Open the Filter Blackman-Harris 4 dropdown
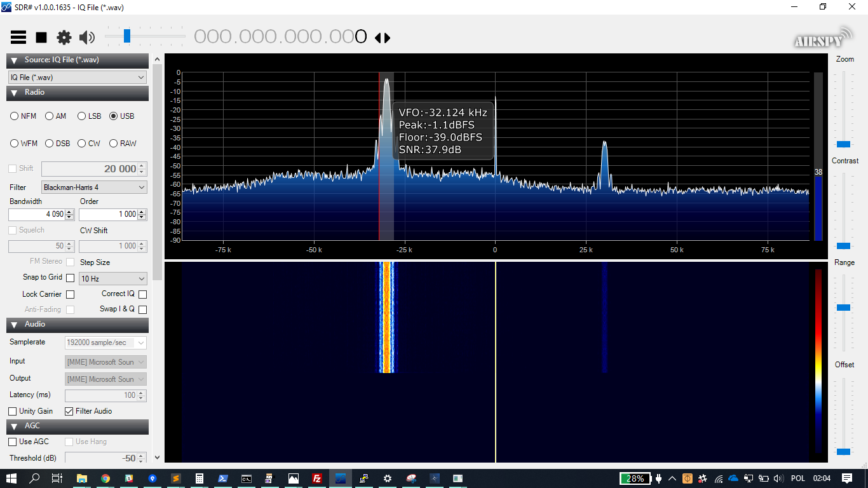The image size is (868, 488). 94,187
